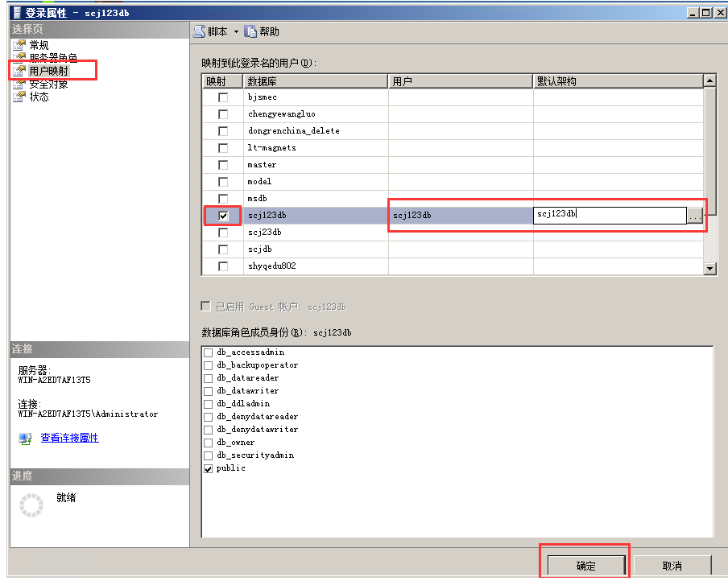
Task: Click the 取消 button
Action: tap(672, 566)
